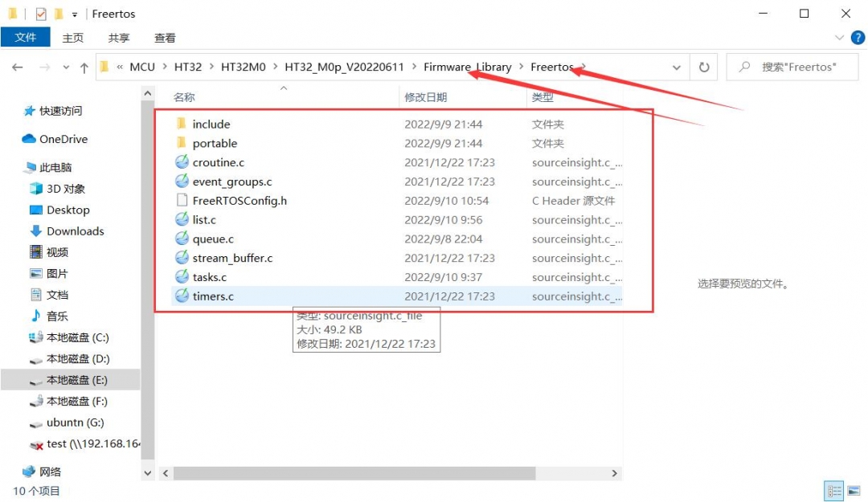The width and height of the screenshot is (868, 502).
Task: Select the FreeRTOSConfig.h file icon
Action: (x=182, y=200)
